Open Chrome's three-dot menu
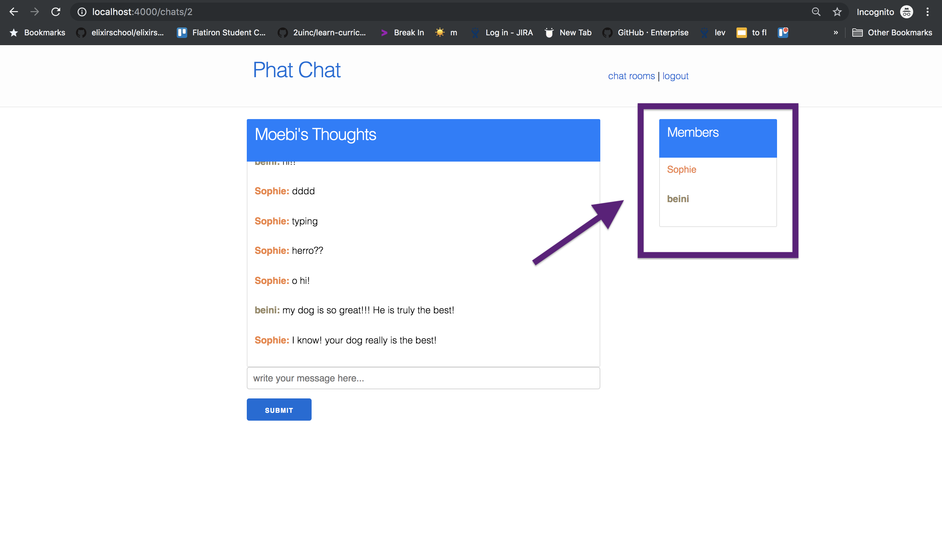The image size is (942, 560). point(927,12)
